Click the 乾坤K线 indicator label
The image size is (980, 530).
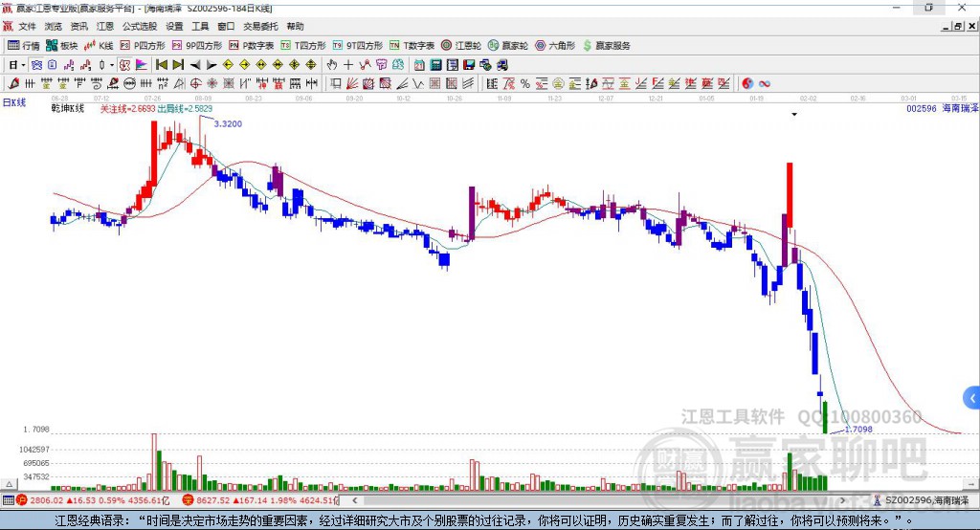coord(68,109)
